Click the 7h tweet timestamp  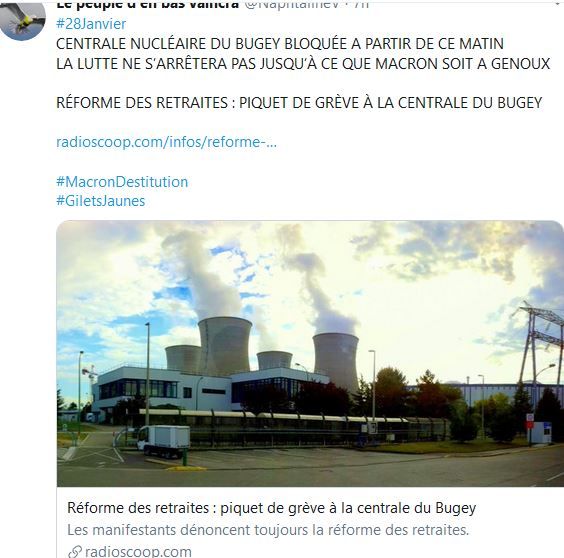point(361,4)
